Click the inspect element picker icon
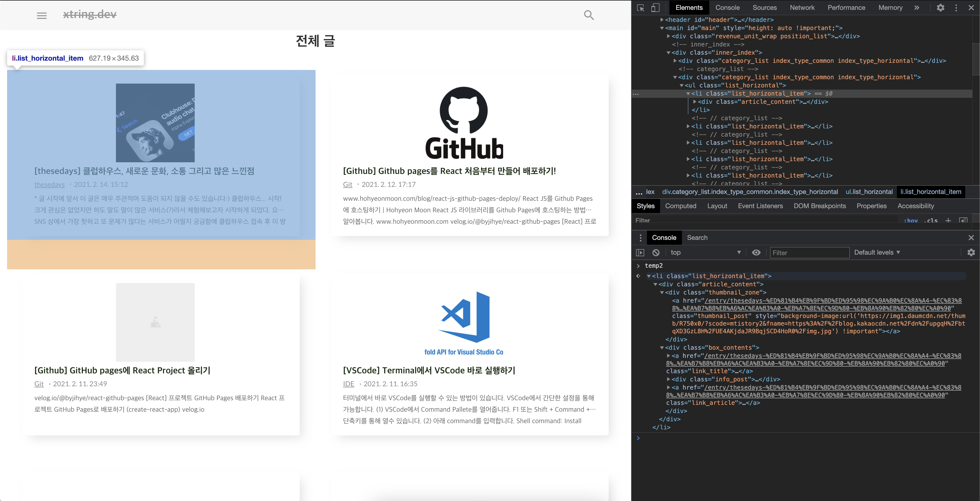Viewport: 980px width, 501px height. point(641,8)
